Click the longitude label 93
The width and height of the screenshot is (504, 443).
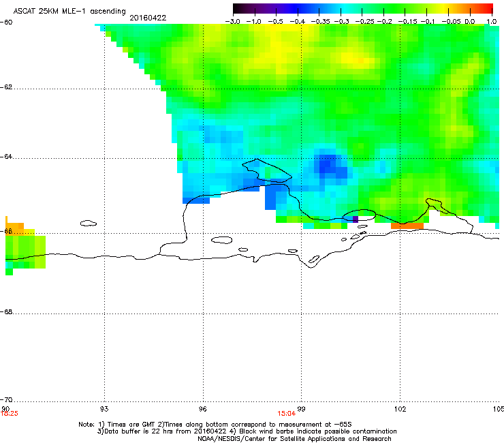pos(104,409)
